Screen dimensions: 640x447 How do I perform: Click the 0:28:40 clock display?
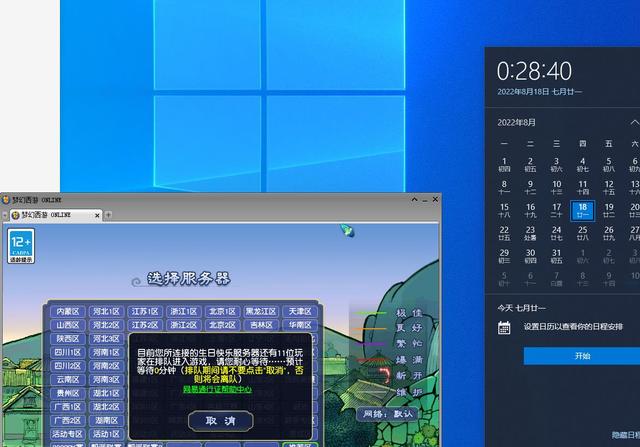click(534, 71)
